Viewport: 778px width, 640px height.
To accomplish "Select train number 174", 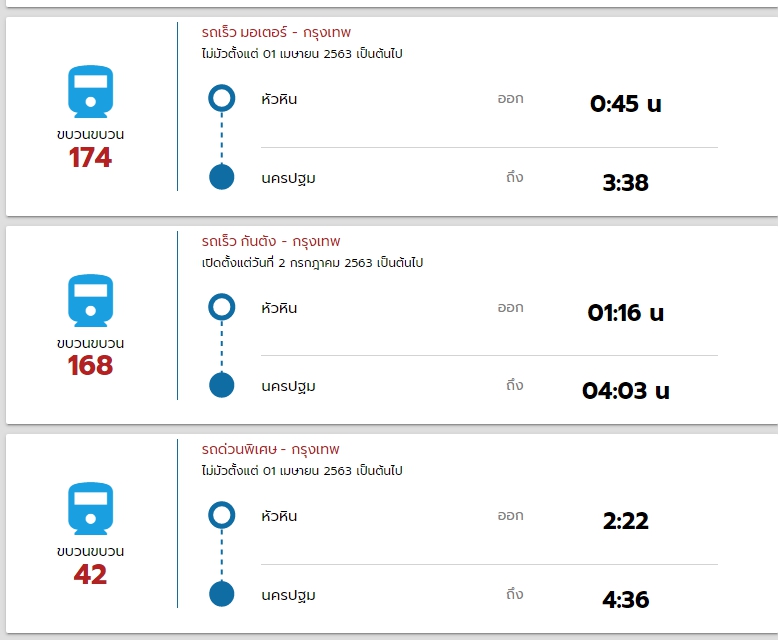I will 90,158.
